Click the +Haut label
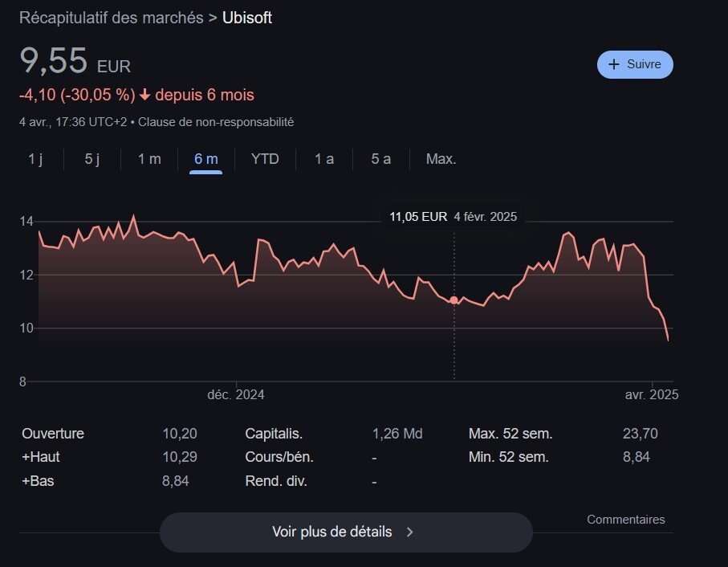Image resolution: width=728 pixels, height=567 pixels. pyautogui.click(x=41, y=457)
